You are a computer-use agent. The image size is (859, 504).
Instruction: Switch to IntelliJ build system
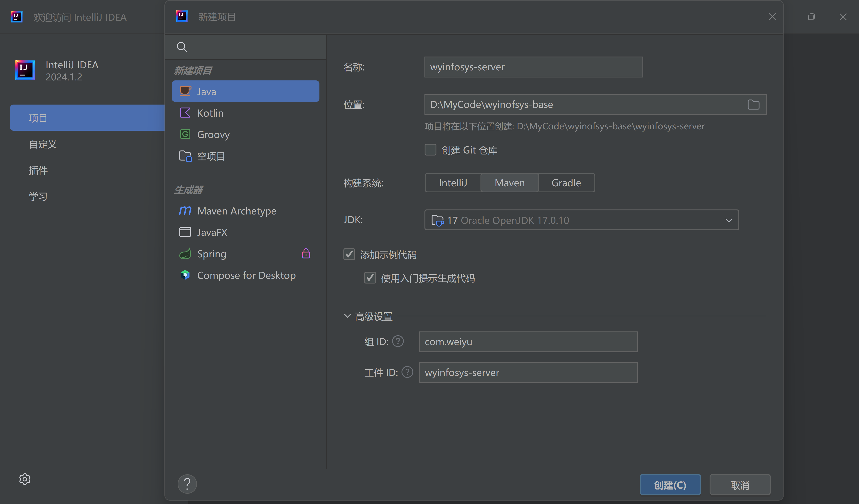pos(453,183)
